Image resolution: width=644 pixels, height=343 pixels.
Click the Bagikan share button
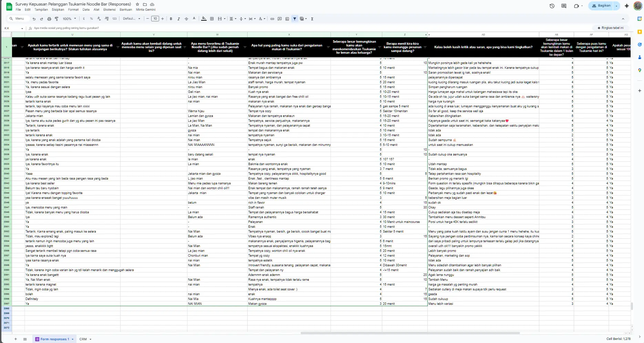601,6
